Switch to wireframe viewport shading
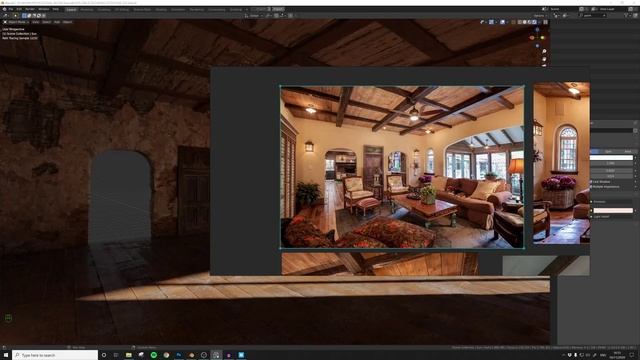This screenshot has height=360, width=640. point(520,22)
